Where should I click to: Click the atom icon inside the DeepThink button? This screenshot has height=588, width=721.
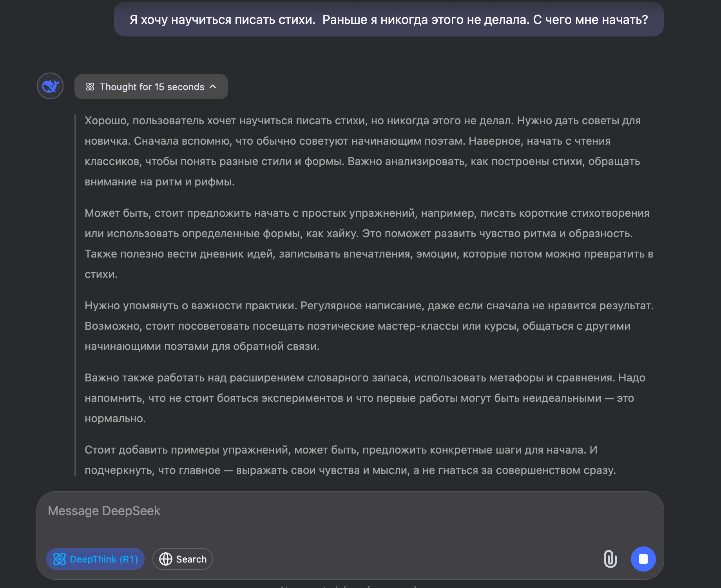pos(60,559)
